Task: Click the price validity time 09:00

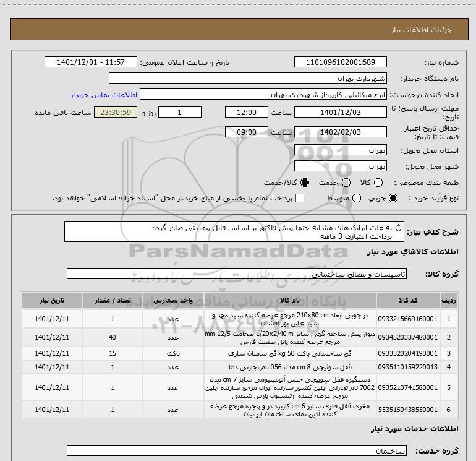Action: click(x=247, y=132)
